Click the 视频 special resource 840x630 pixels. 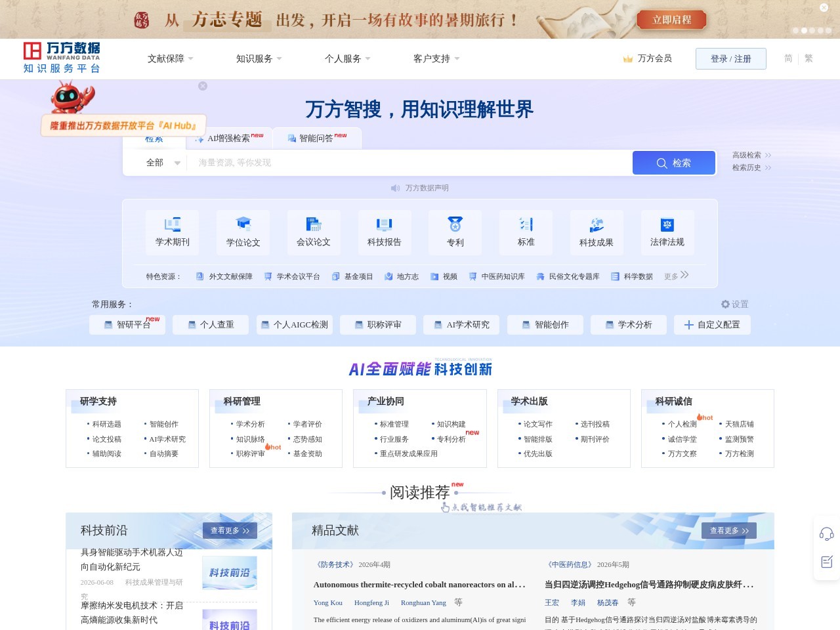pyautogui.click(x=444, y=277)
